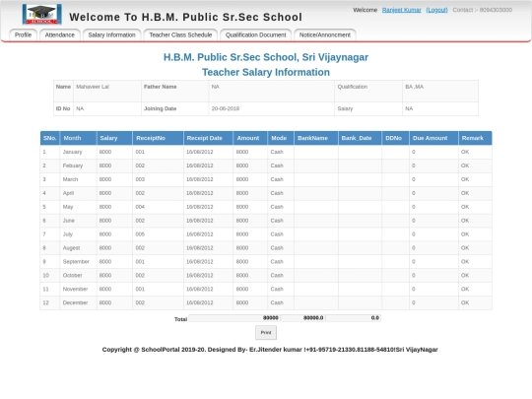
Task: Click the ReceiptNo column header
Action: [x=158, y=138]
